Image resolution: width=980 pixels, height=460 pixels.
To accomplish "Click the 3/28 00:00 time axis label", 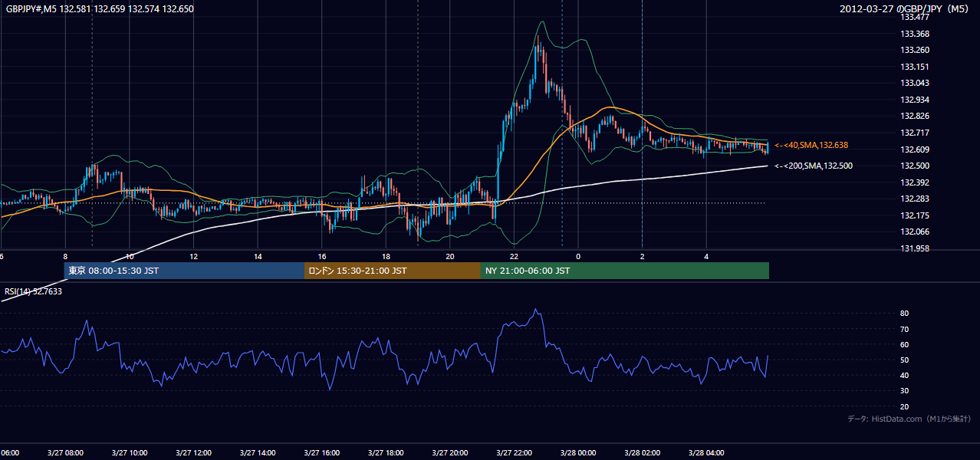I will 578,452.
